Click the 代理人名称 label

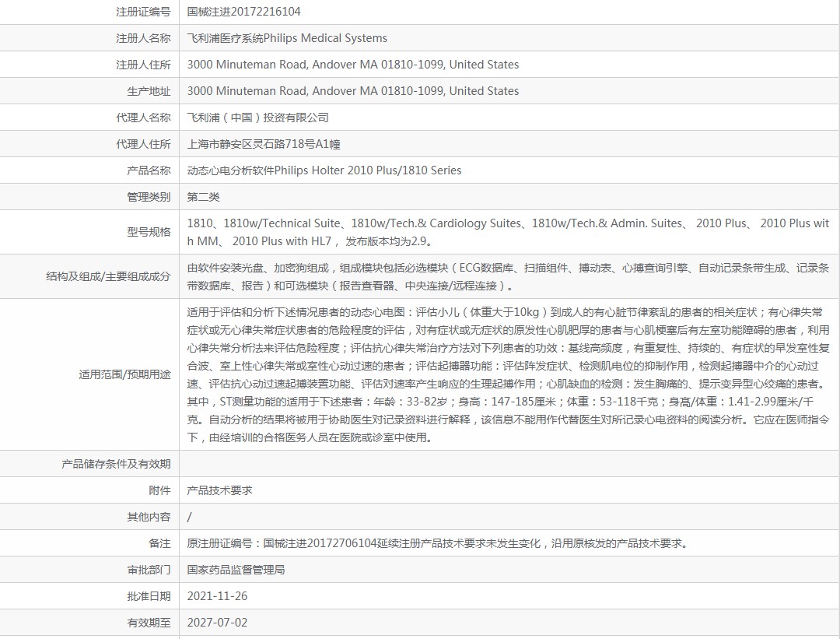click(143, 118)
